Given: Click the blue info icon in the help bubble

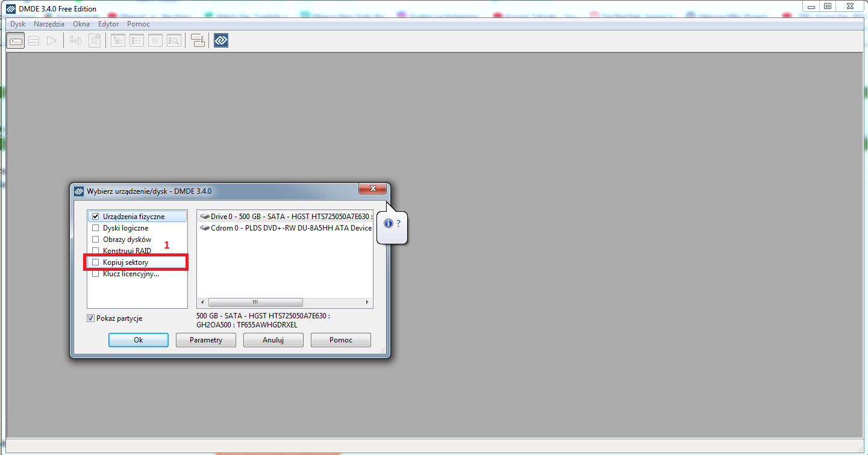Looking at the screenshot, I should [x=389, y=223].
